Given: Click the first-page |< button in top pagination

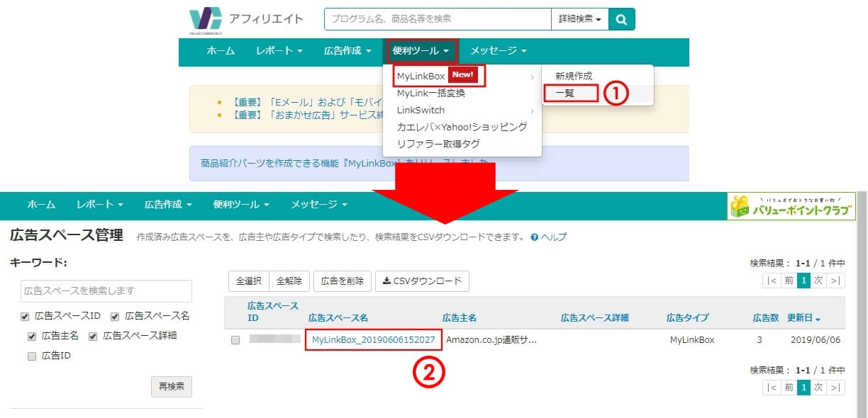Looking at the screenshot, I should pyautogui.click(x=772, y=281).
